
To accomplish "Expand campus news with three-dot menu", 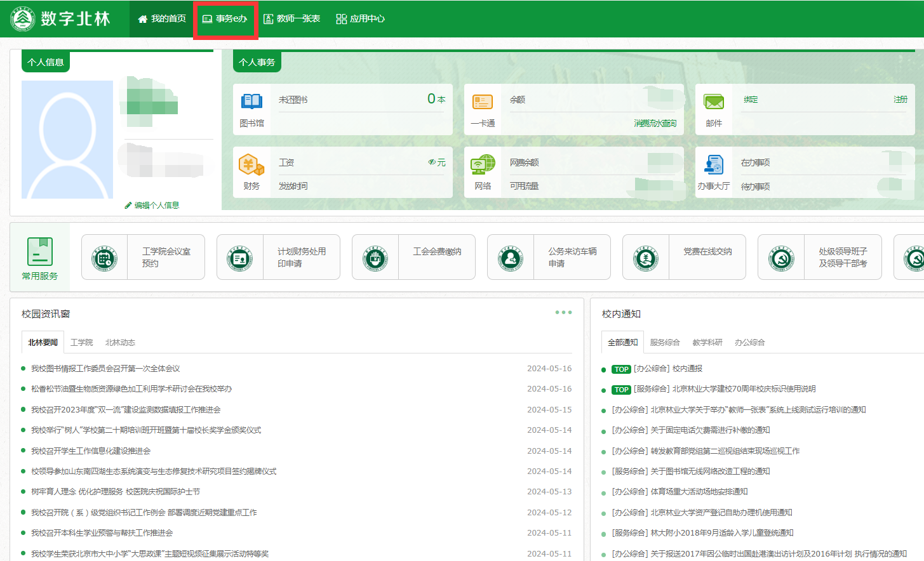I will (x=563, y=312).
